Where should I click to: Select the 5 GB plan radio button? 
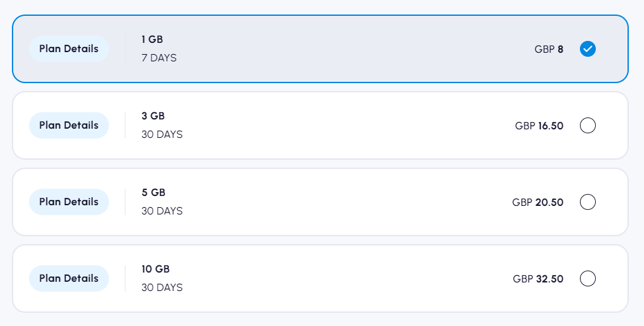click(587, 202)
